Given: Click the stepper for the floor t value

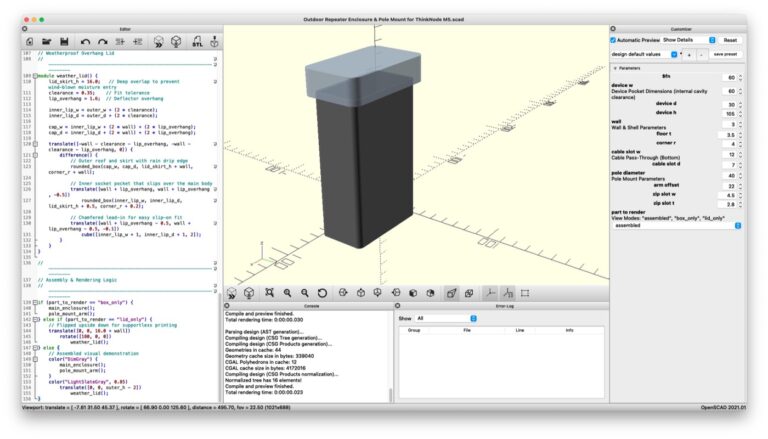Looking at the screenshot, I should coord(740,134).
